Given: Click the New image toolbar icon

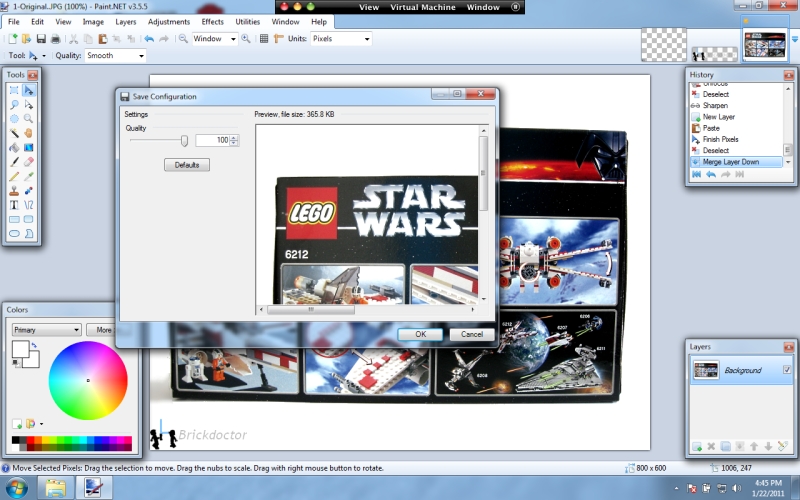Looking at the screenshot, I should (13, 39).
